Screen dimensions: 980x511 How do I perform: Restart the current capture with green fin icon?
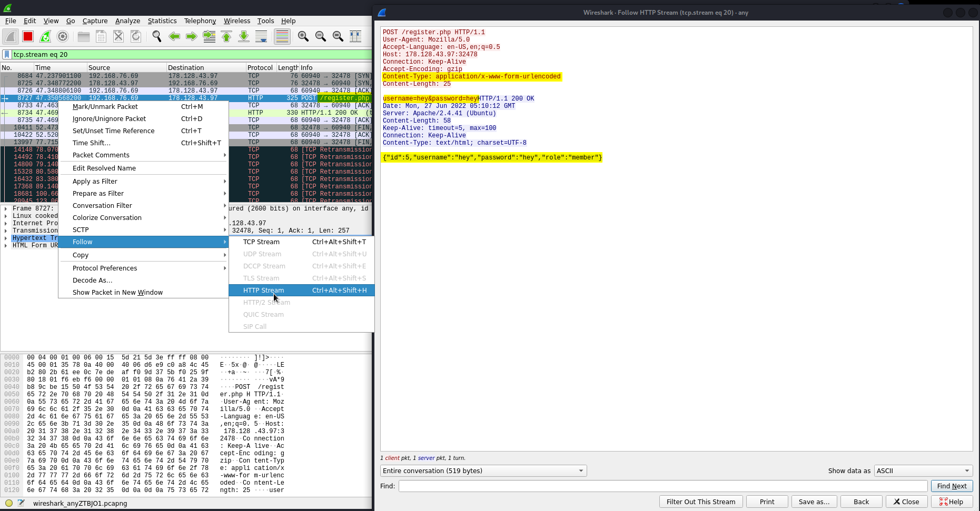45,36
